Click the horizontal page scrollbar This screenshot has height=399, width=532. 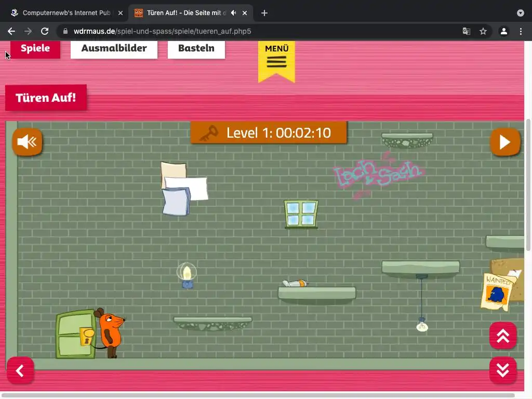(259, 395)
